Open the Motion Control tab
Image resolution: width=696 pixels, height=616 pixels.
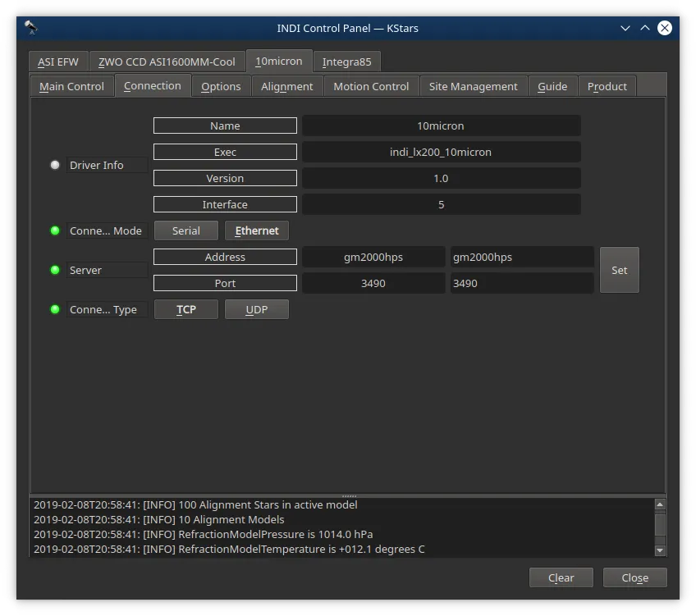coord(371,86)
